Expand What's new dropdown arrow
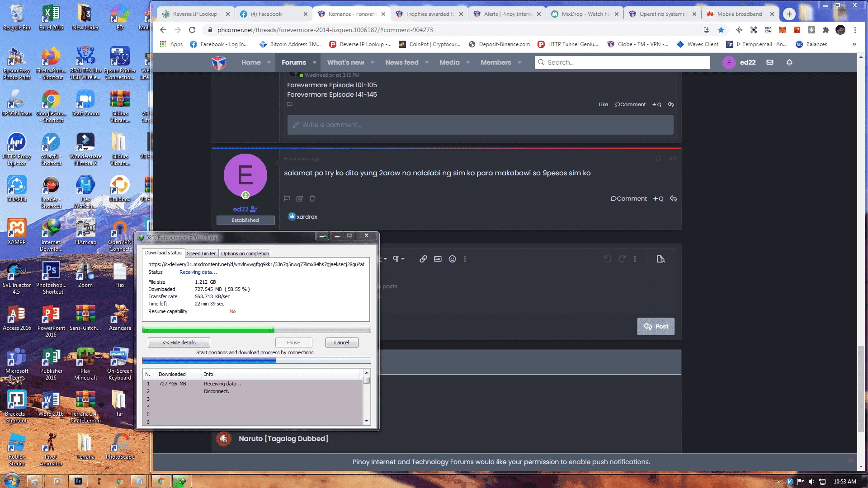868x488 pixels. 373,62
